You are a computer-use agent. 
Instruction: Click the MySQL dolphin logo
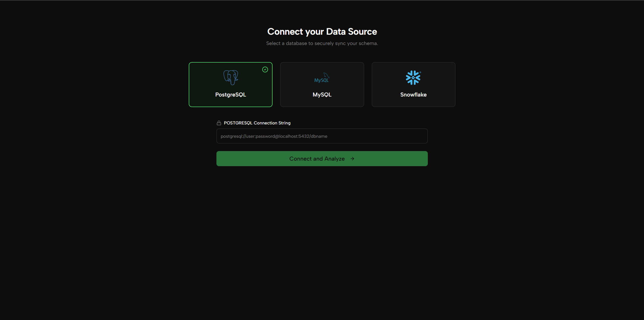tap(322, 77)
